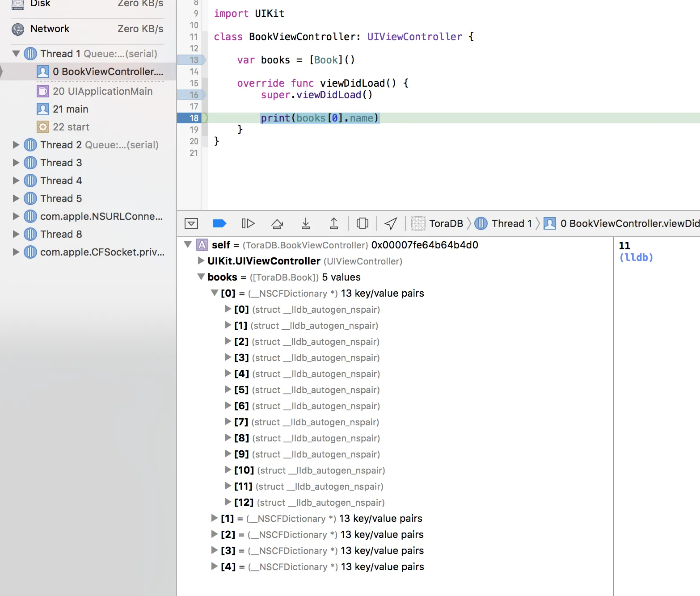Expand books element [4] dictionary
This screenshot has height=596, width=700.
coord(215,567)
